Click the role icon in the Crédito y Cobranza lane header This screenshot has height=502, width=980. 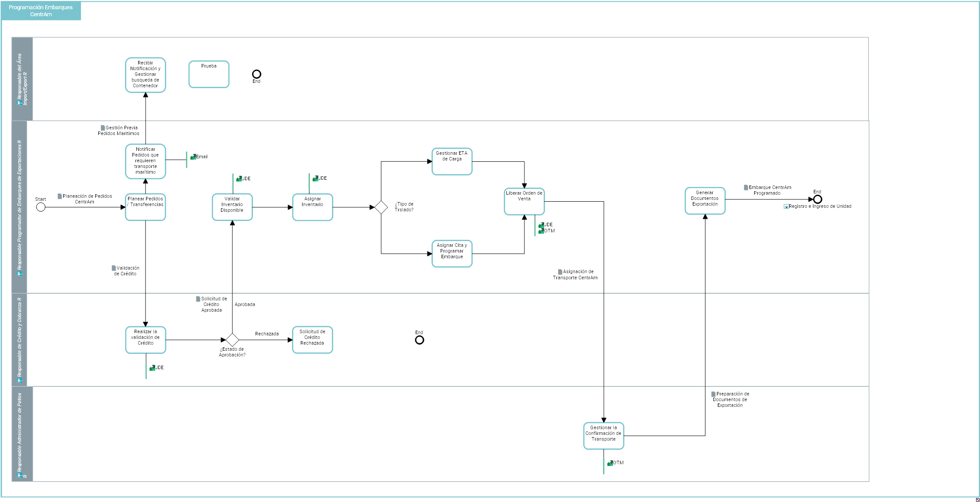19,381
